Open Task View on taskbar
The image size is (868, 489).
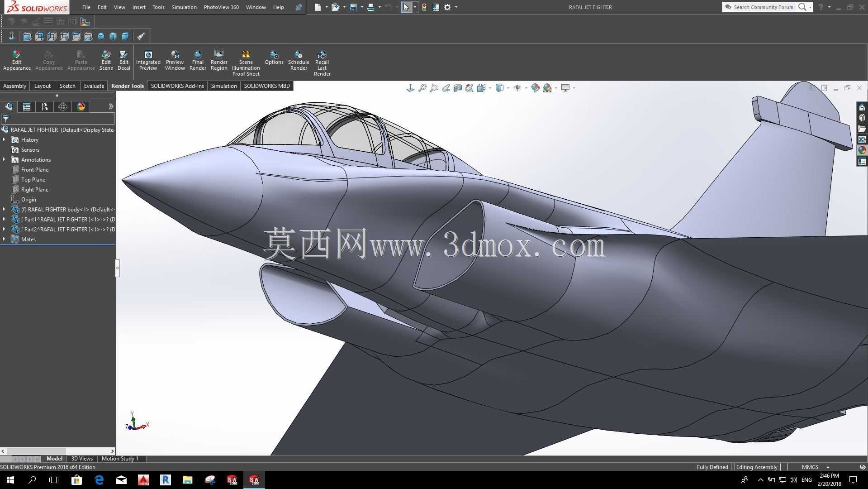point(54,480)
